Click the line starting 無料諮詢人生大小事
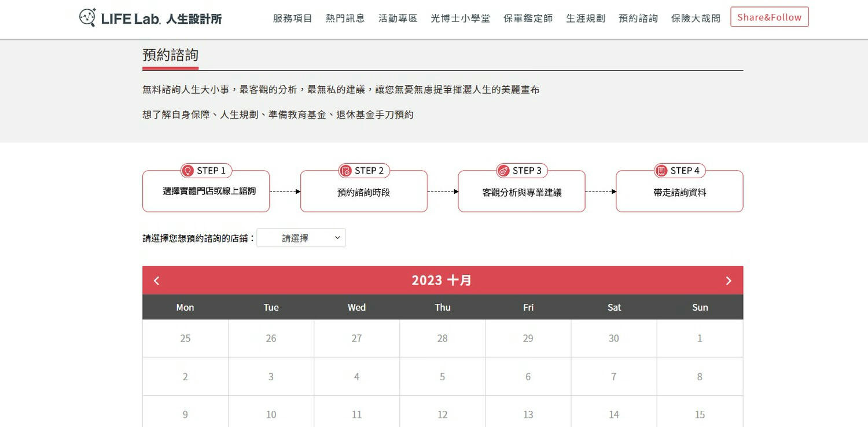This screenshot has height=427, width=868. click(x=341, y=90)
